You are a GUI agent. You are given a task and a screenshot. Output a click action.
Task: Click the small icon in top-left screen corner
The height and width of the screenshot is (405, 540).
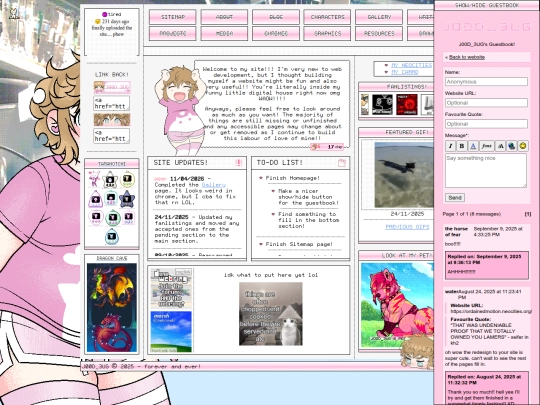pos(14,13)
